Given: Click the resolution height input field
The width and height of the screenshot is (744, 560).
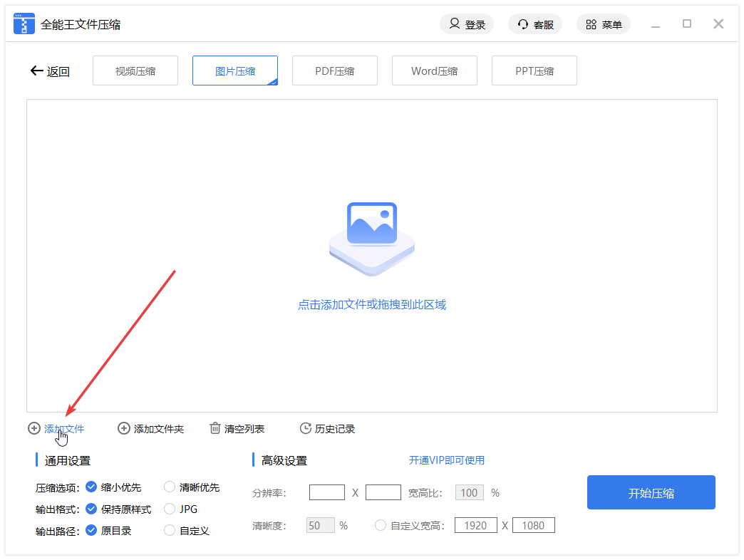Looking at the screenshot, I should click(x=383, y=492).
